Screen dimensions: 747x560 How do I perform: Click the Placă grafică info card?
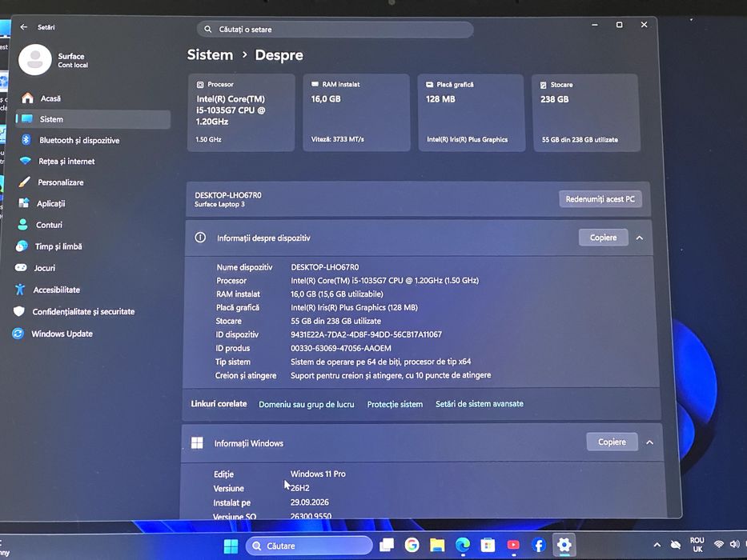tap(472, 112)
